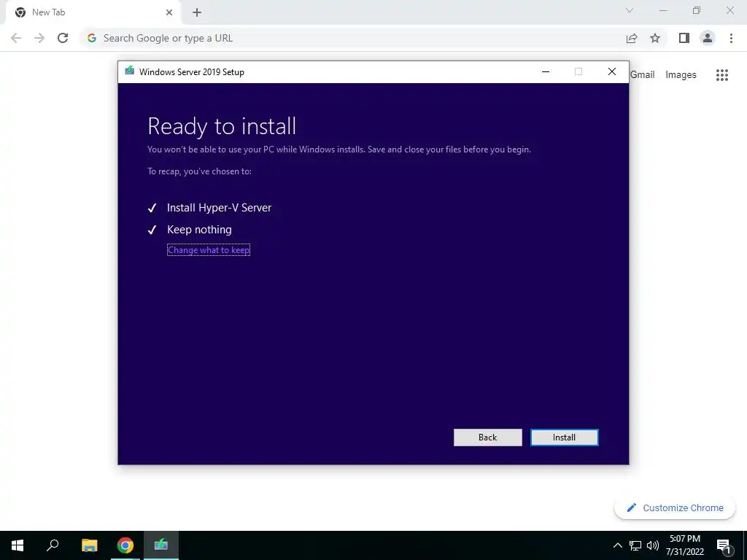Open the Windows Start menu
Image resolution: width=747 pixels, height=560 pixels.
(x=18, y=545)
